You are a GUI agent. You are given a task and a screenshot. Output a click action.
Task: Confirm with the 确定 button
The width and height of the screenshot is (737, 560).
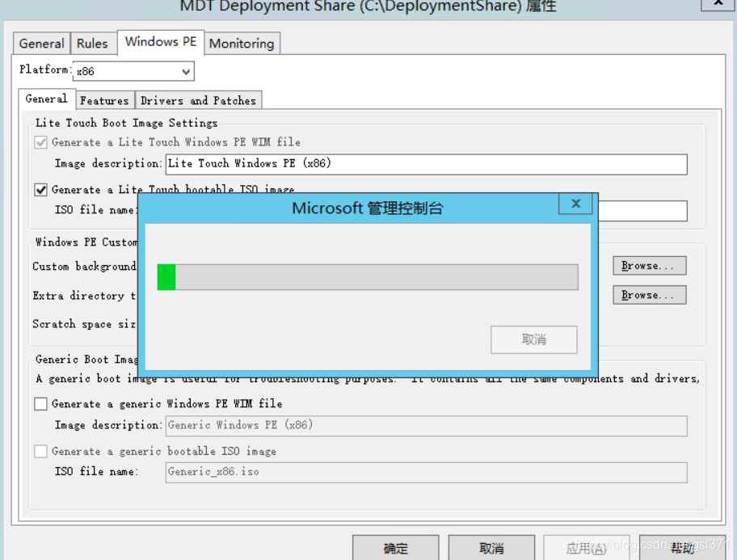(x=396, y=548)
